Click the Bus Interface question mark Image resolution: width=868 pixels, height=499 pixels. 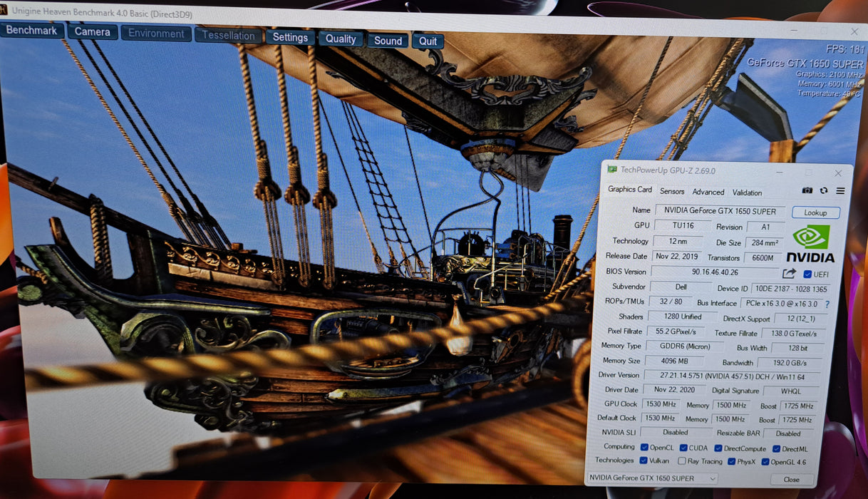point(827,304)
